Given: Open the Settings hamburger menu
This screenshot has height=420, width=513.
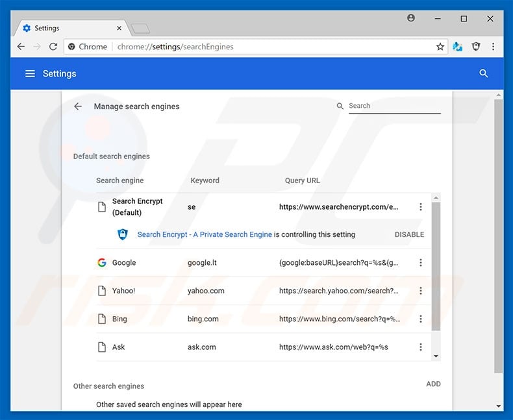Looking at the screenshot, I should click(30, 73).
